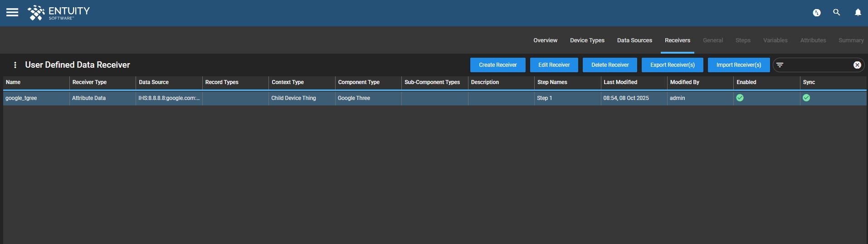Open the Variables tab

775,40
